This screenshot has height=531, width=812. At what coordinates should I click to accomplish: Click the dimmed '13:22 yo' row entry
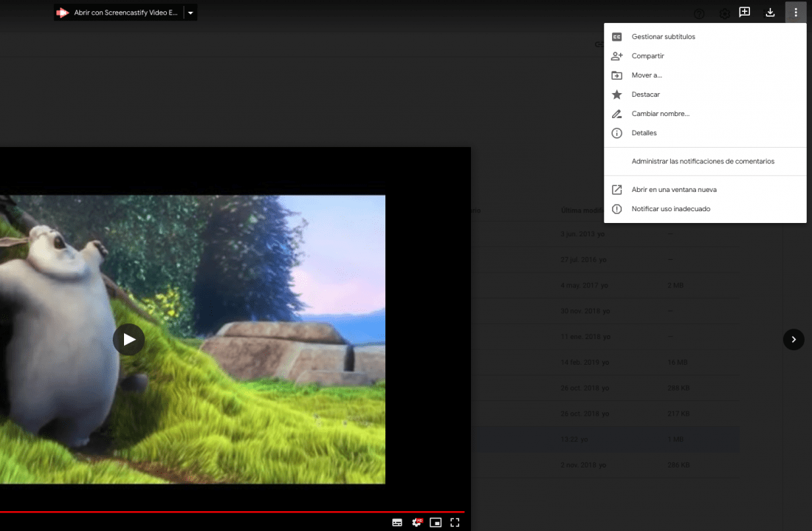[574, 439]
